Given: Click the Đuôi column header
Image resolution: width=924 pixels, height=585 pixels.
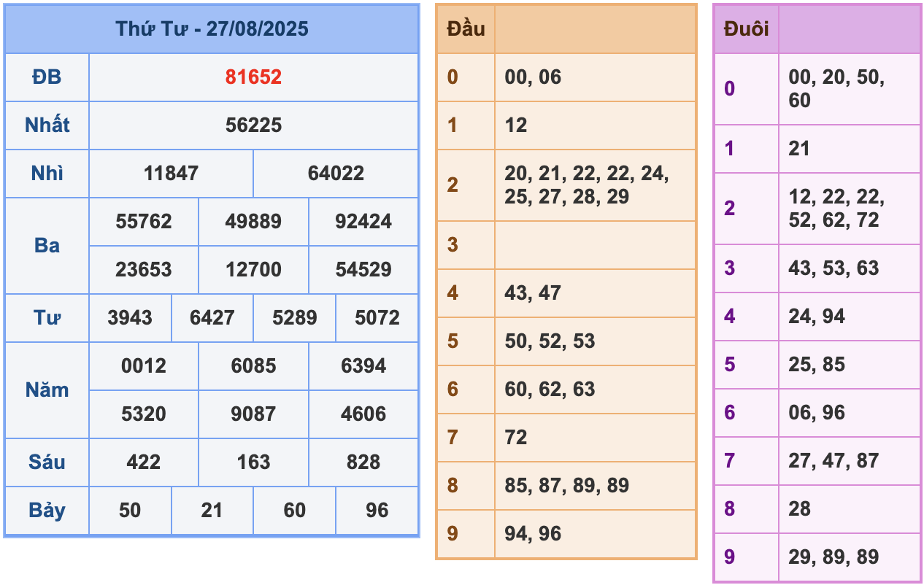Looking at the screenshot, I should point(746,29).
